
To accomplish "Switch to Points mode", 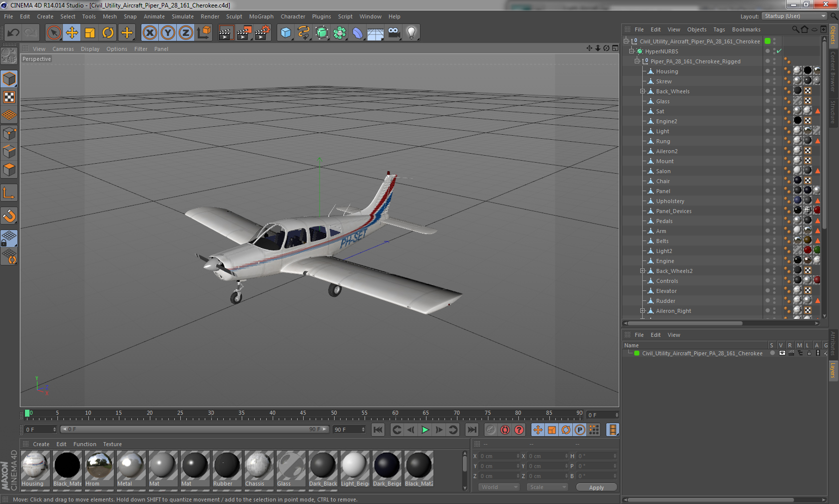I will [9, 133].
